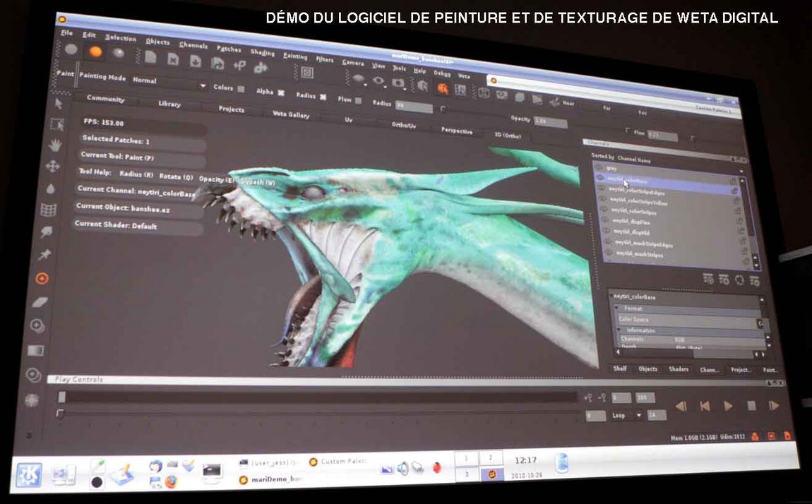812x504 pixels.
Task: Open the Shading menu
Action: point(263,52)
